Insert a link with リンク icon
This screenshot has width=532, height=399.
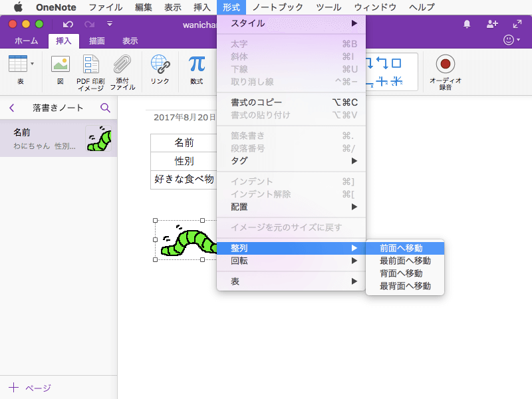pos(160,64)
